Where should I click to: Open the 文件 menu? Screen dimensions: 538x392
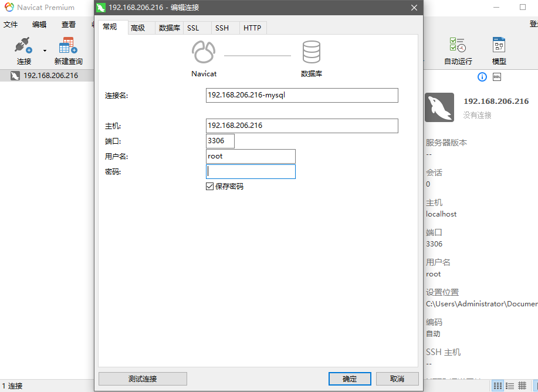click(x=11, y=25)
